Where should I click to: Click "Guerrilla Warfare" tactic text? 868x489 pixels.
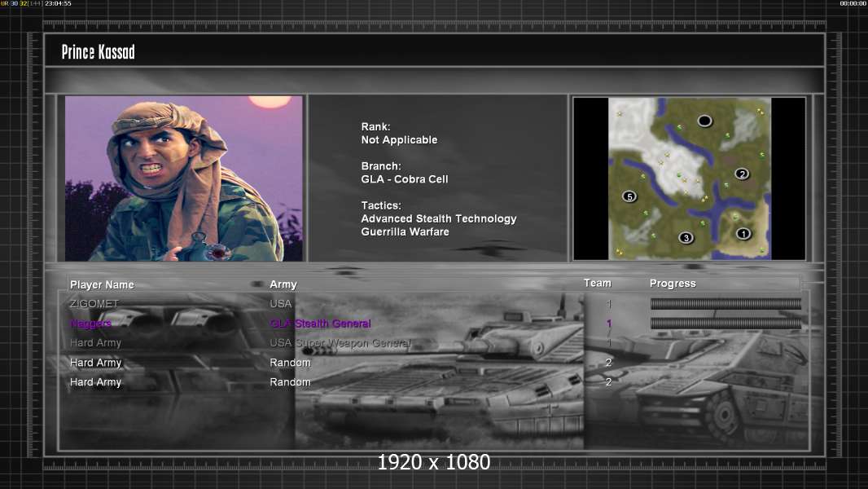(406, 232)
